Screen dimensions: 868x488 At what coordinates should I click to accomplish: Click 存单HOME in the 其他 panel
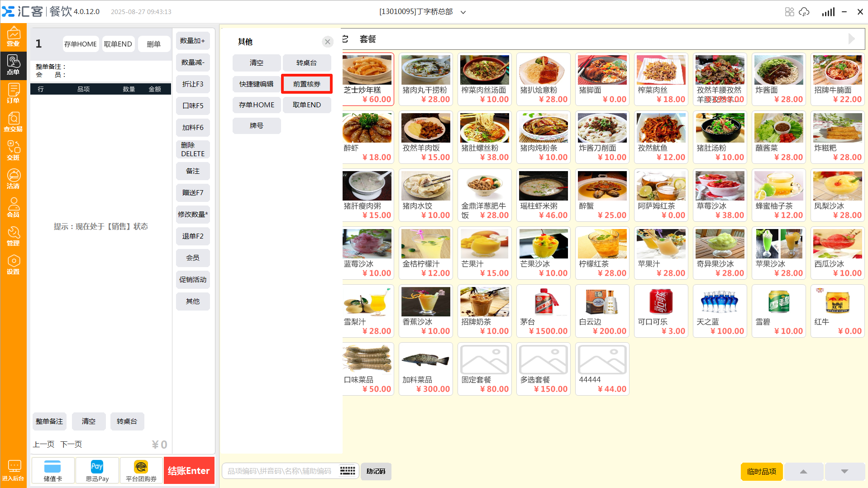point(257,105)
